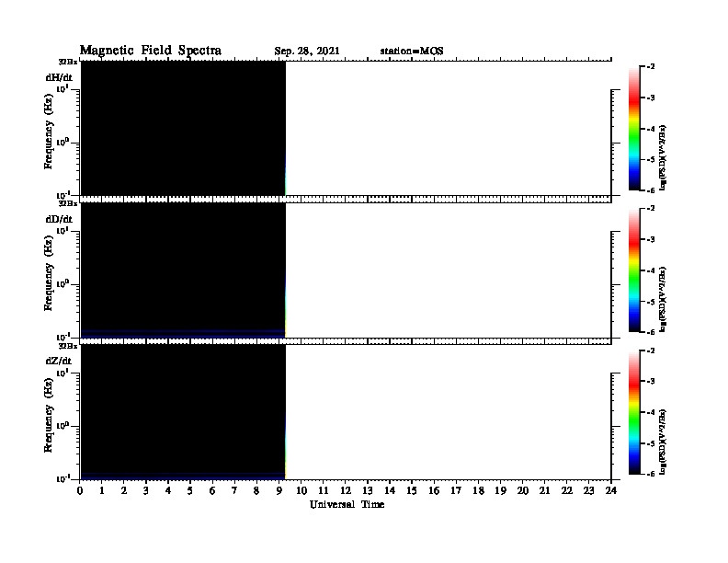728x563 pixels.
Task: Click the dD/dt color bar legend
Action: pyautogui.click(x=634, y=270)
